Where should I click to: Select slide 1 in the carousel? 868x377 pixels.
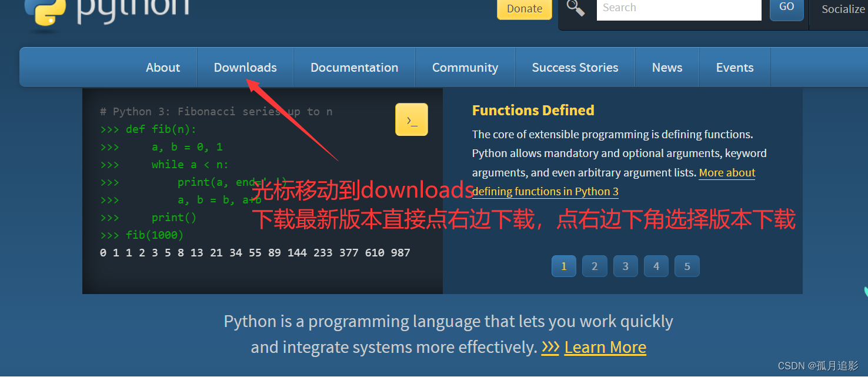pyautogui.click(x=564, y=266)
